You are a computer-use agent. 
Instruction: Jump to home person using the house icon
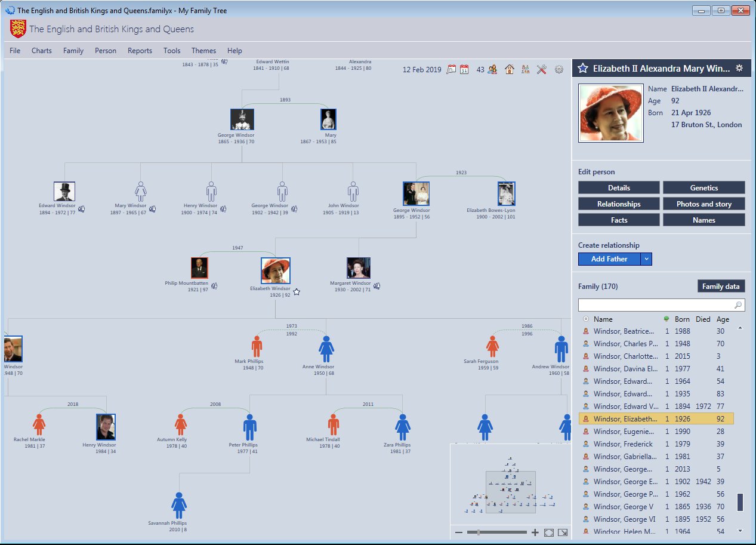click(508, 69)
